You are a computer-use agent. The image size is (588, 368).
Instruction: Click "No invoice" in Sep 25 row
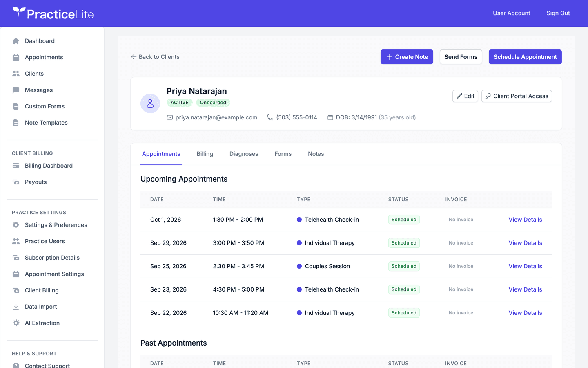tap(461, 266)
